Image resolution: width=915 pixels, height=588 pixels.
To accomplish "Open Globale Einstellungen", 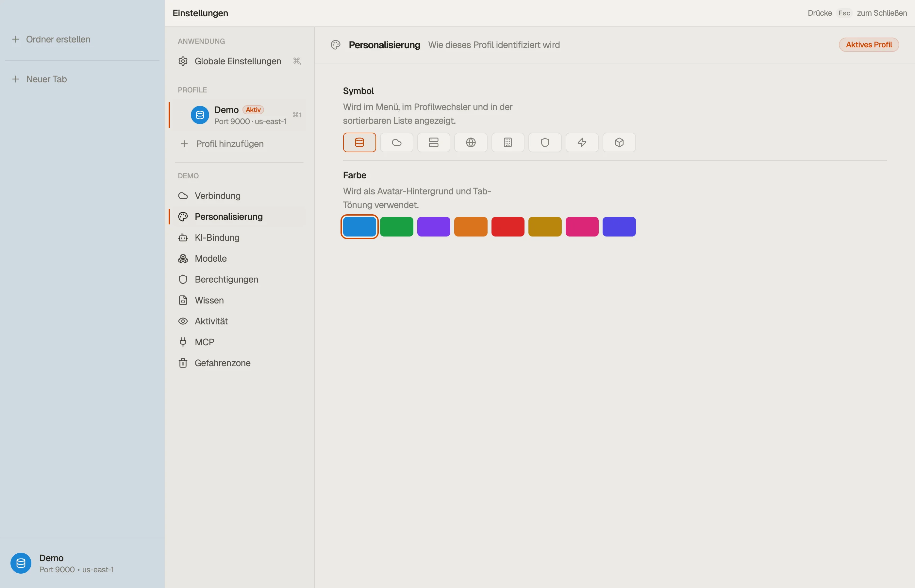I will (239, 61).
